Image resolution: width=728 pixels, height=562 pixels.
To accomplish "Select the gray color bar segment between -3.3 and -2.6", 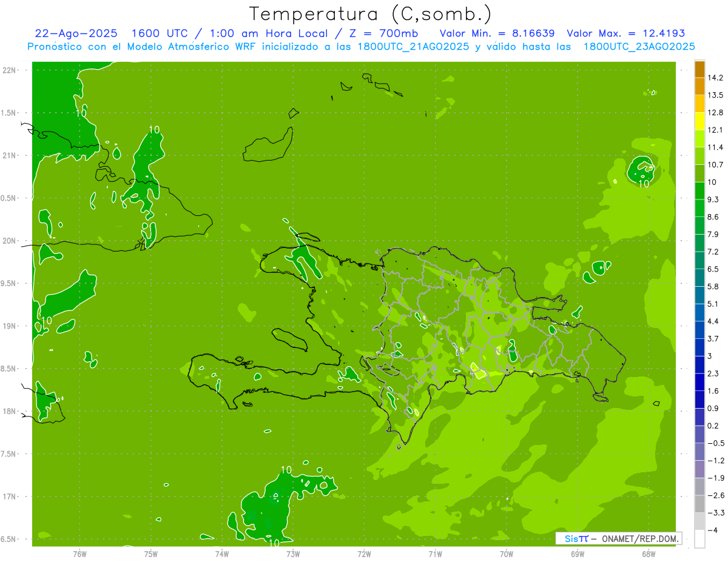I will click(699, 504).
